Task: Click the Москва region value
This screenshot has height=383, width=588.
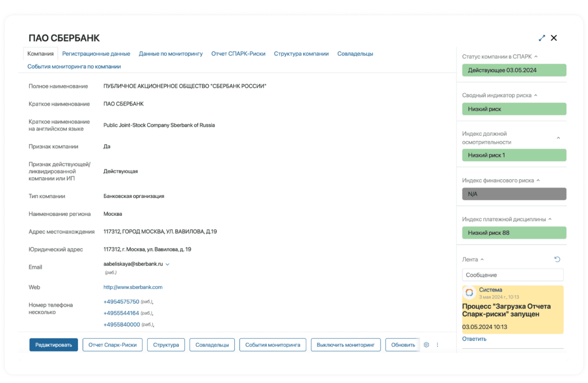Action: click(113, 214)
